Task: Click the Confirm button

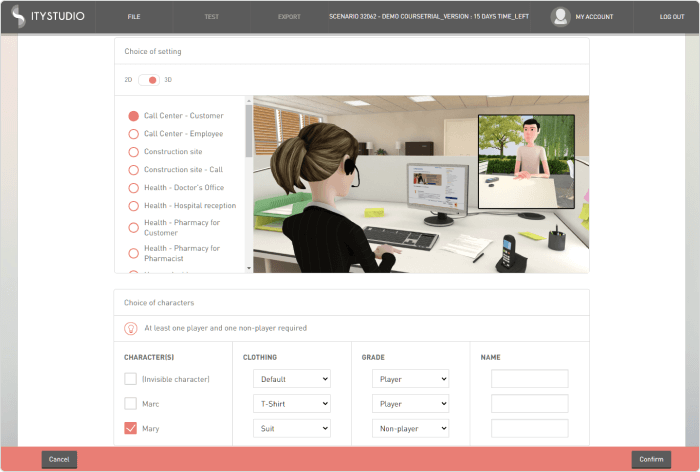Action: (651, 459)
